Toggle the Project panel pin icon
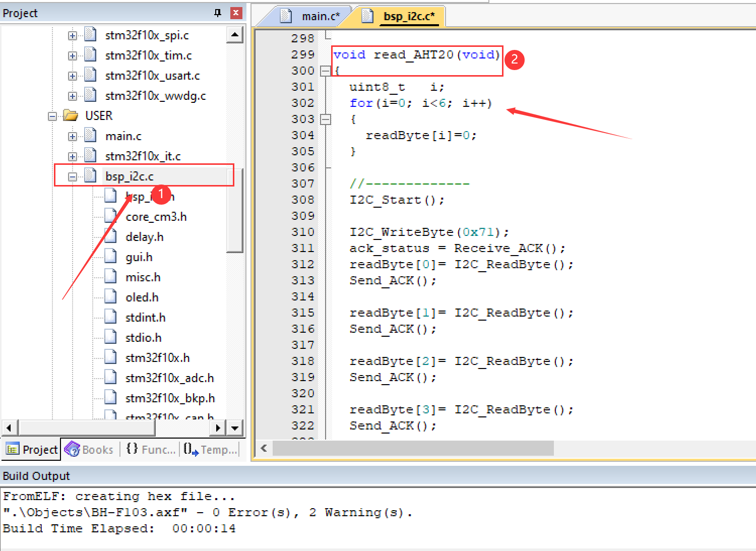This screenshot has height=551, width=756. (x=218, y=13)
